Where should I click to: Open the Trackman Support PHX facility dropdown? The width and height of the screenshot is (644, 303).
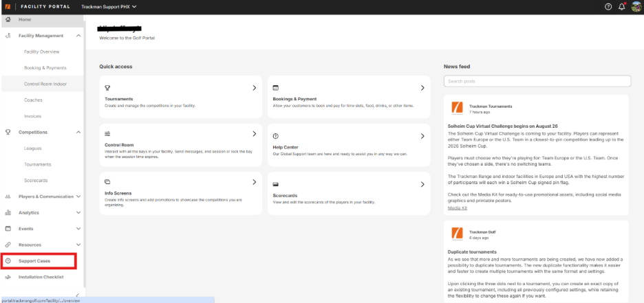(x=109, y=7)
